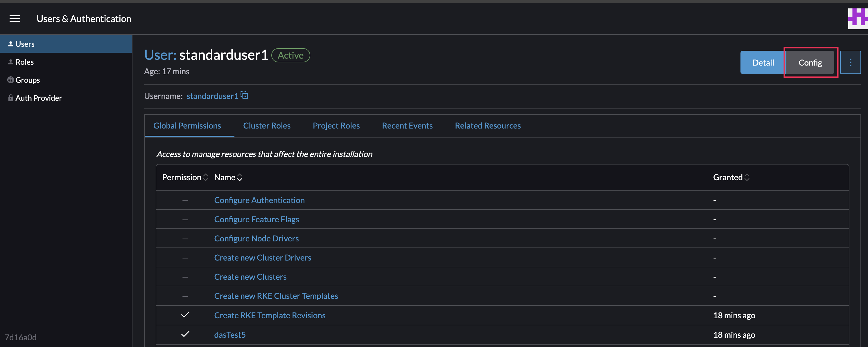Switch to the Cluster Roles tab

point(267,126)
